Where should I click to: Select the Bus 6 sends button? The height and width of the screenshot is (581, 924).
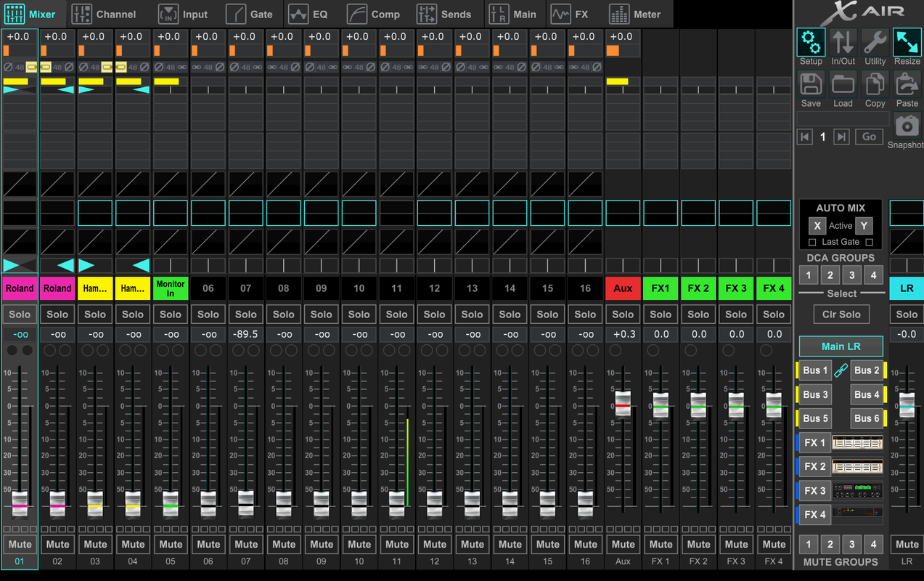coord(867,418)
